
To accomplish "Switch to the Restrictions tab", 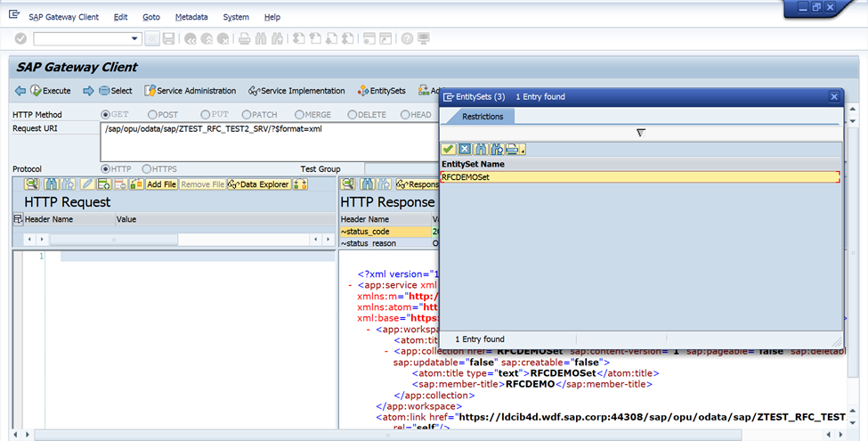I will (x=483, y=117).
